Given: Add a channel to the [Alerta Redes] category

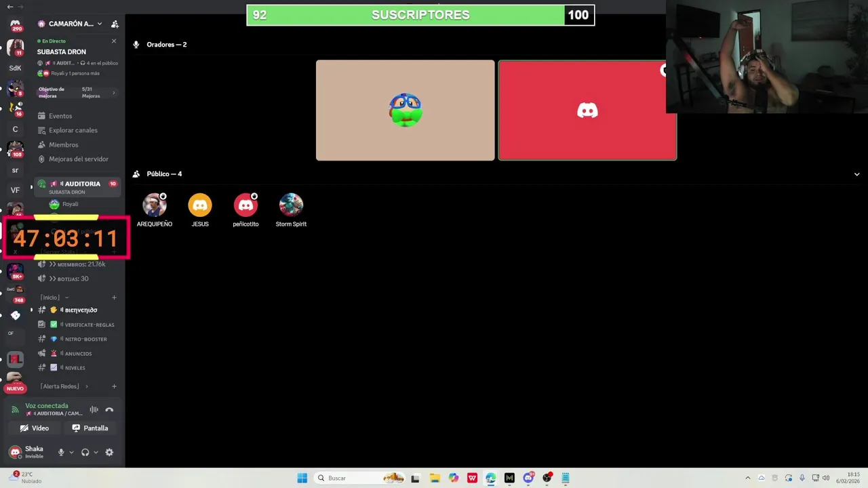Looking at the screenshot, I should (x=114, y=386).
